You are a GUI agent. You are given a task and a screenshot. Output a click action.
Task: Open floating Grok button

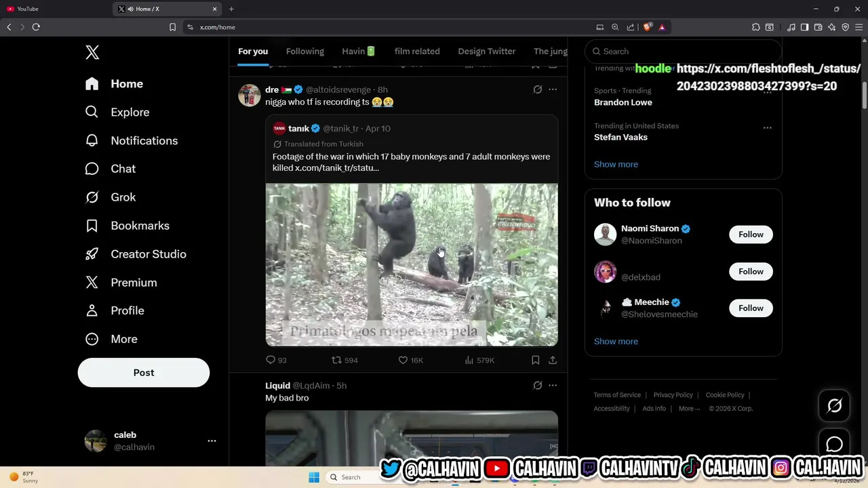[x=834, y=405]
